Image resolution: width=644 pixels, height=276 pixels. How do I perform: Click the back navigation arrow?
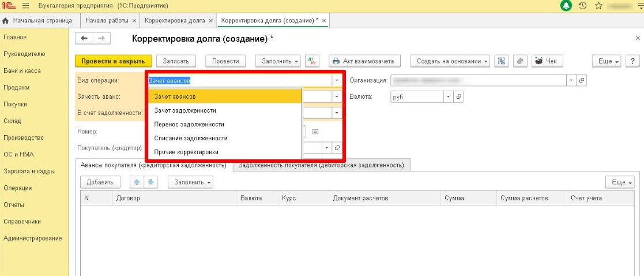click(85, 38)
